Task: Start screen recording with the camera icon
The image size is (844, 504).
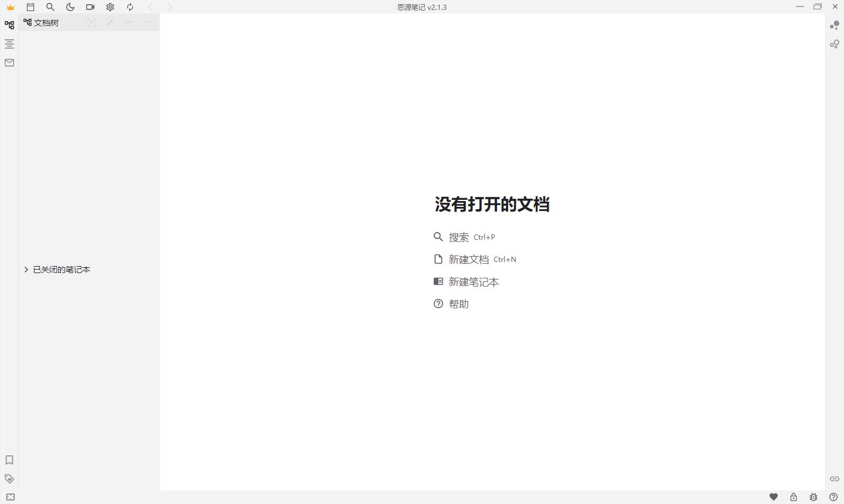Action: click(90, 7)
